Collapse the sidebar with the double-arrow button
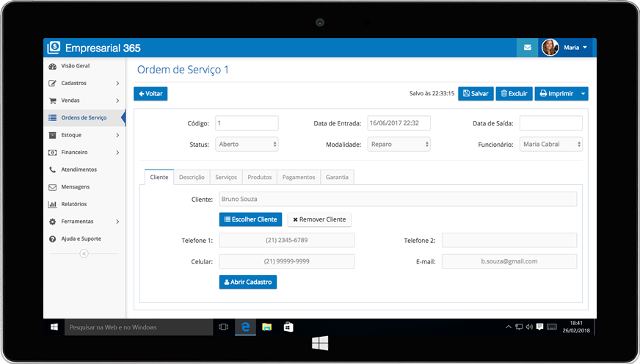Image resolution: width=640 pixels, height=364 pixels. (84, 254)
